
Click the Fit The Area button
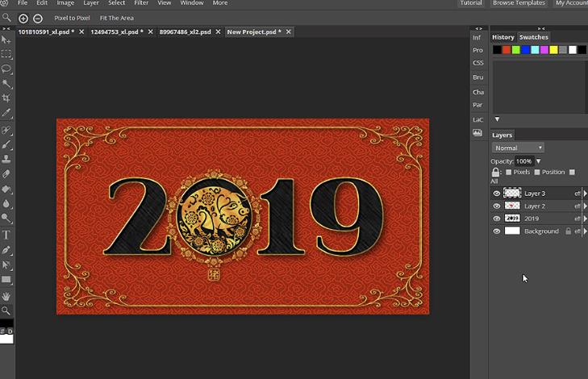[117, 18]
